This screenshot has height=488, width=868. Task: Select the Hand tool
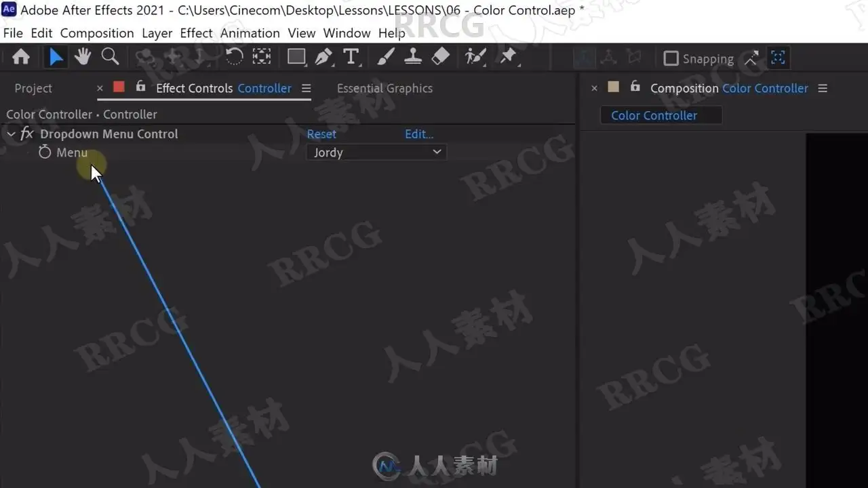tap(83, 58)
